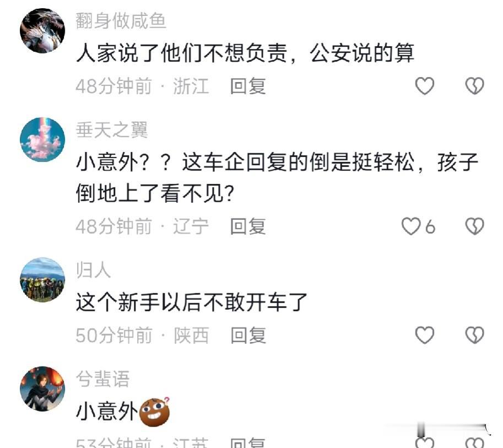Open 垂天之翼's pink cloud avatar
The image size is (503, 448).
(42, 139)
